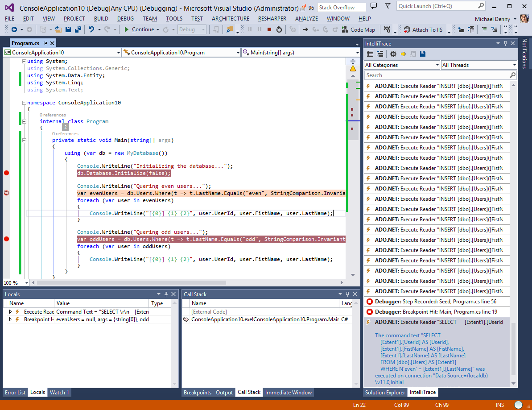Click the yellow arrow icon in IntelliTrace
This screenshot has width=532, height=410.
click(403, 54)
